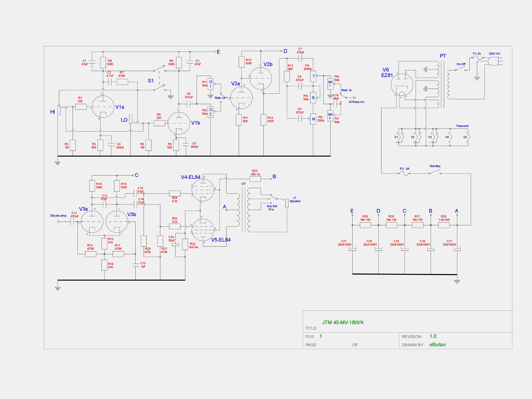The height and width of the screenshot is (399, 532).
Task: Toggle the Standby switch symbol
Action: coord(435,172)
